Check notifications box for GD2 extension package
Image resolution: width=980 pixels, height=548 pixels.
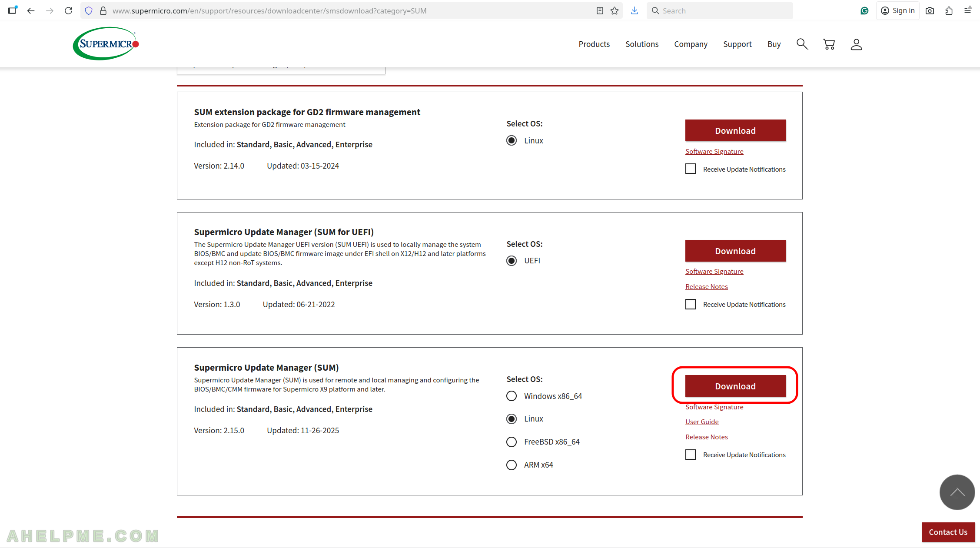click(x=691, y=169)
